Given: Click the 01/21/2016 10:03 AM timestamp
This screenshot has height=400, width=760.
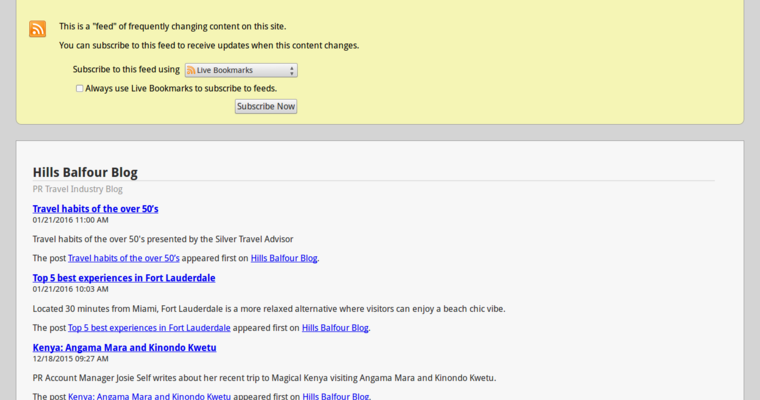Looking at the screenshot, I should point(71,289).
